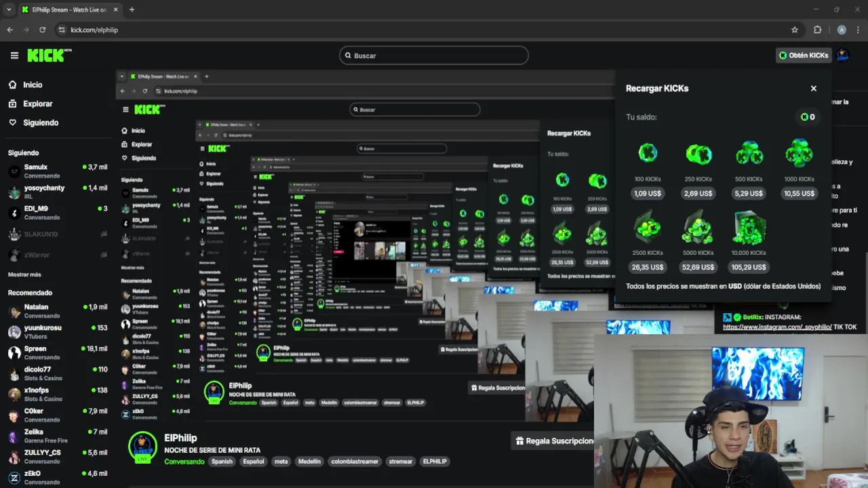Go to Inicio in the sidebar
The height and width of the screenshot is (488, 868).
(25, 85)
